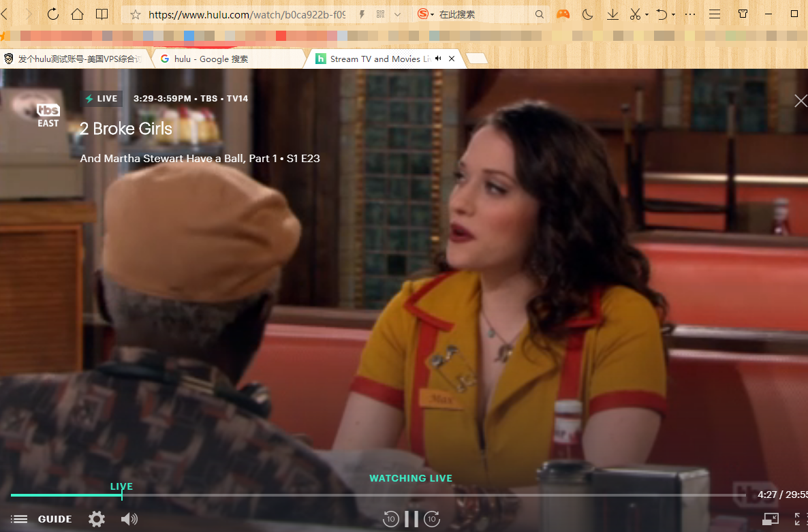Open a new browser tab

477,58
